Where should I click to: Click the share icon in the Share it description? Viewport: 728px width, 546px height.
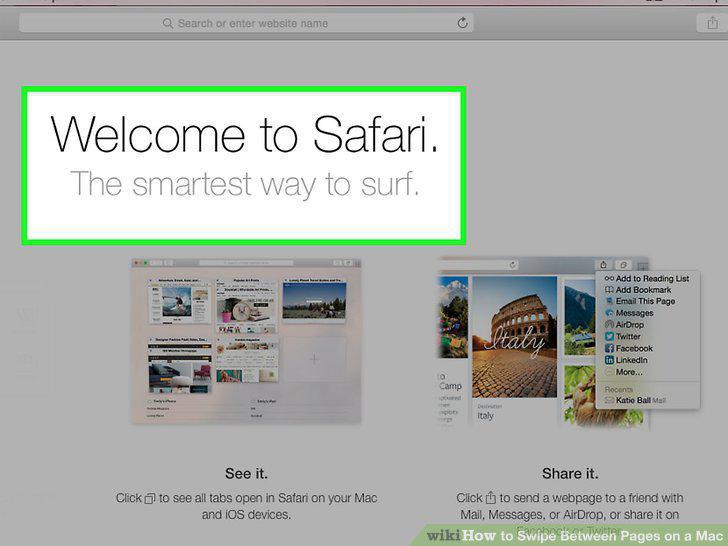pos(491,498)
